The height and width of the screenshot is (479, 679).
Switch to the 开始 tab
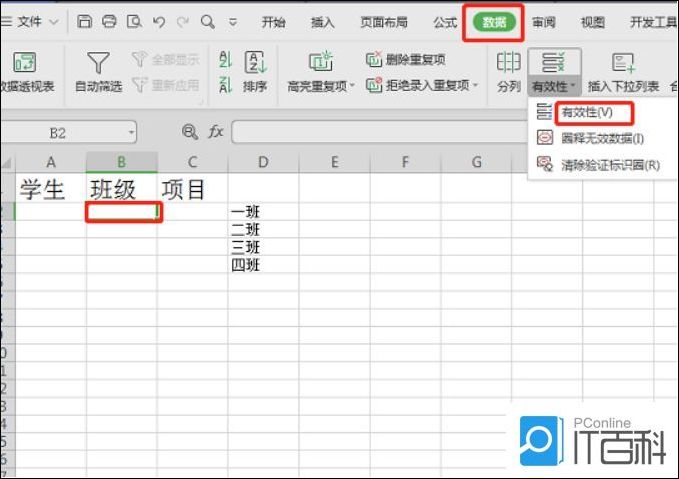tap(273, 22)
